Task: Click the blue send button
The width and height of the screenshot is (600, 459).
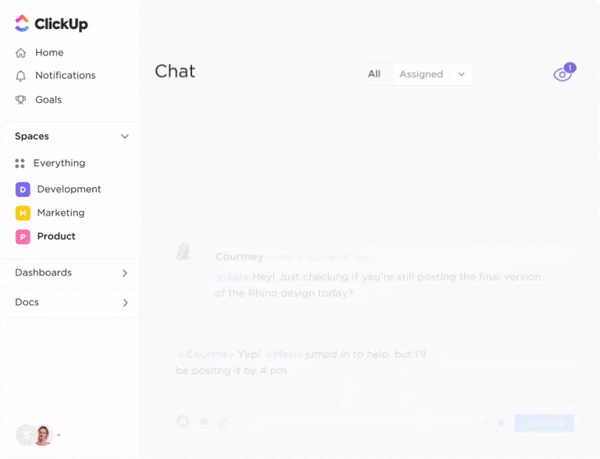Action: pos(544,423)
